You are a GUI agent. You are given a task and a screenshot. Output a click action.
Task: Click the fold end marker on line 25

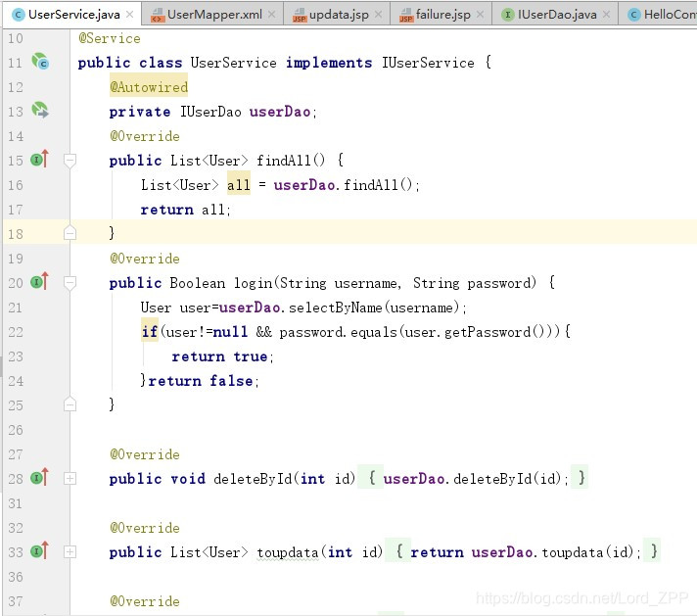70,403
